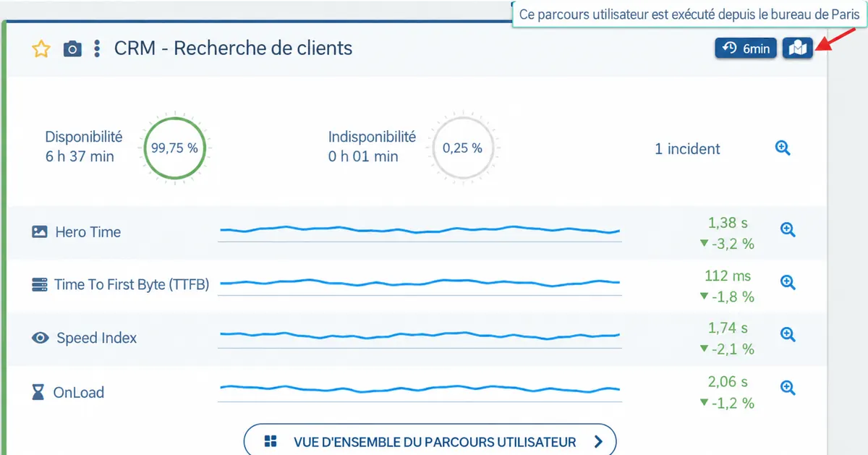Click the Speed Index eye icon
Viewport: 868px width, 455px height.
click(41, 338)
